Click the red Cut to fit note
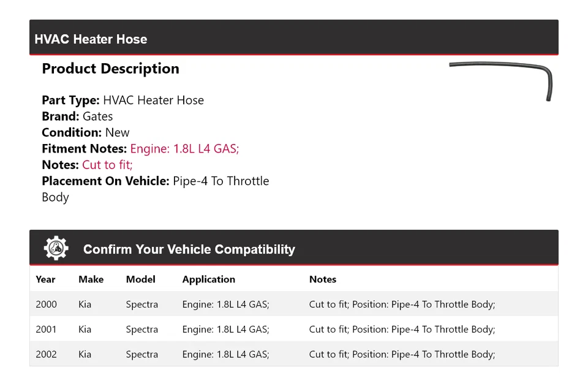This screenshot has height=386, width=588. pyautogui.click(x=107, y=165)
